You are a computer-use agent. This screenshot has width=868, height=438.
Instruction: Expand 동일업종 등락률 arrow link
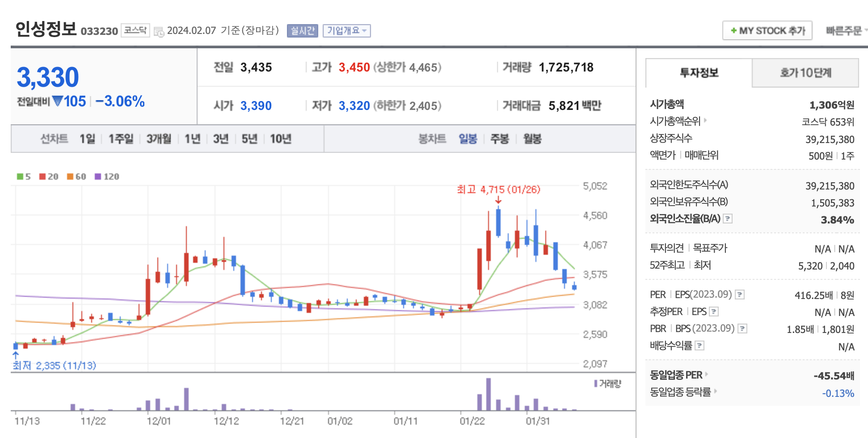click(715, 391)
